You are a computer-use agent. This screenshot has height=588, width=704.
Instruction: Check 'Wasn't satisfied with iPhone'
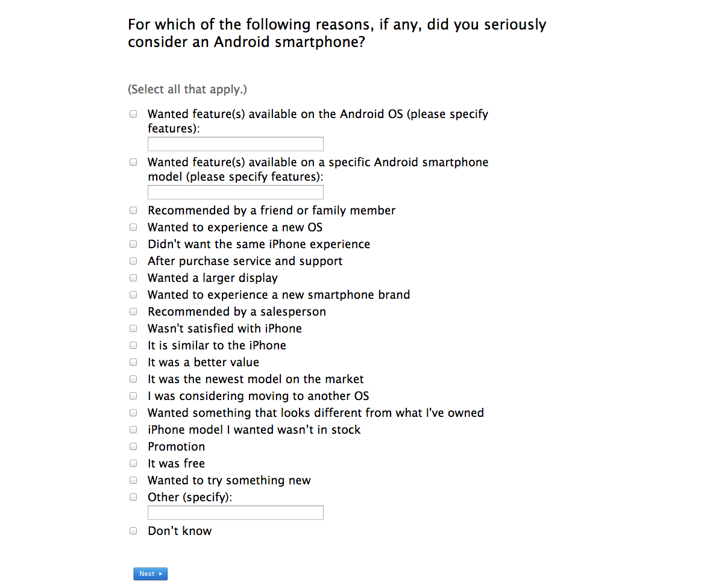click(x=133, y=328)
